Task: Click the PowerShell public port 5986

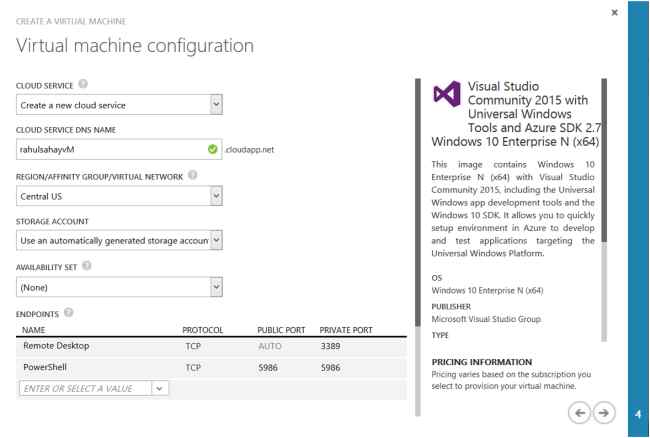Action: pos(268,368)
